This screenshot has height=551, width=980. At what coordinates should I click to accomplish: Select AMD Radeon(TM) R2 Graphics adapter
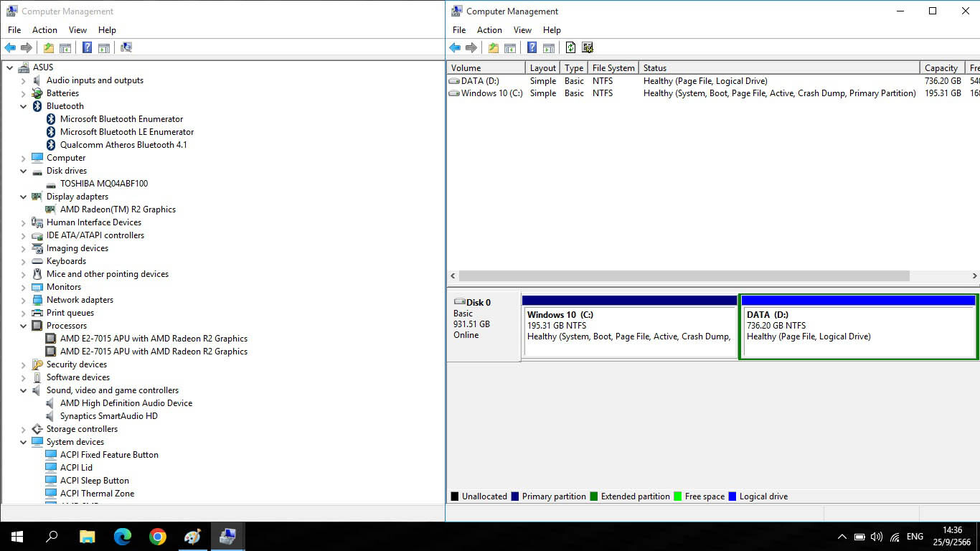click(x=118, y=209)
